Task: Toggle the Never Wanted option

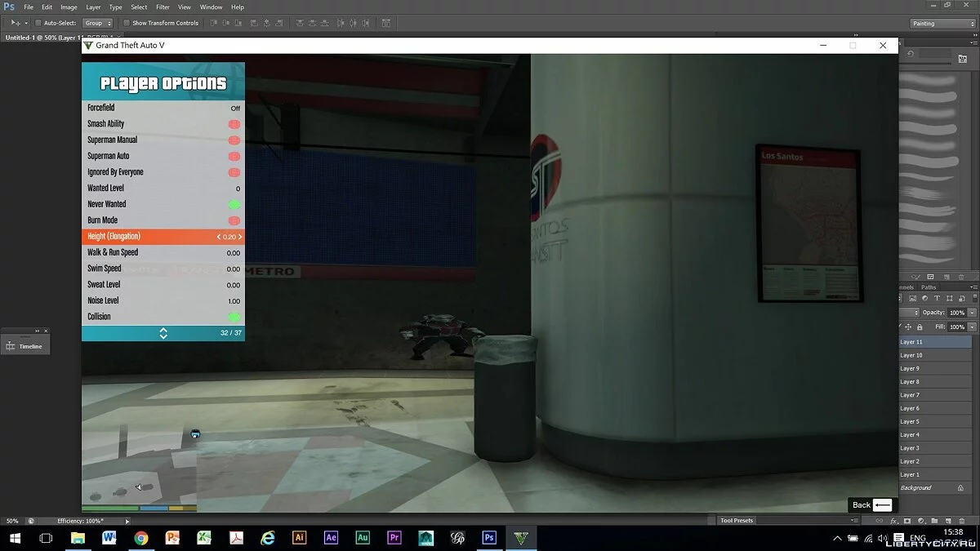Action: coord(234,205)
